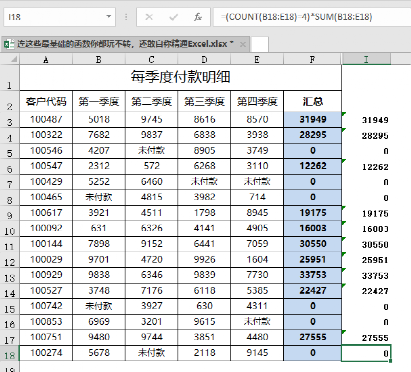This screenshot has width=411, height=372.
Task: Select column E header
Action: [x=257, y=60]
